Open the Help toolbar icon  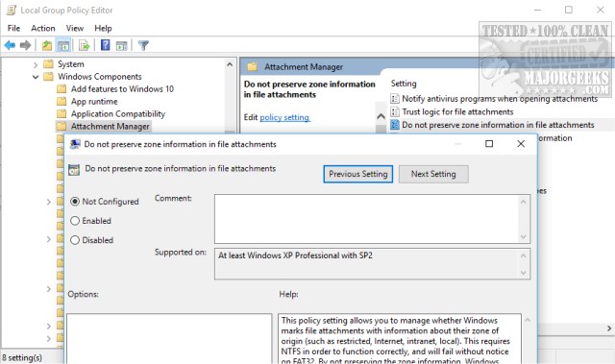click(x=105, y=45)
